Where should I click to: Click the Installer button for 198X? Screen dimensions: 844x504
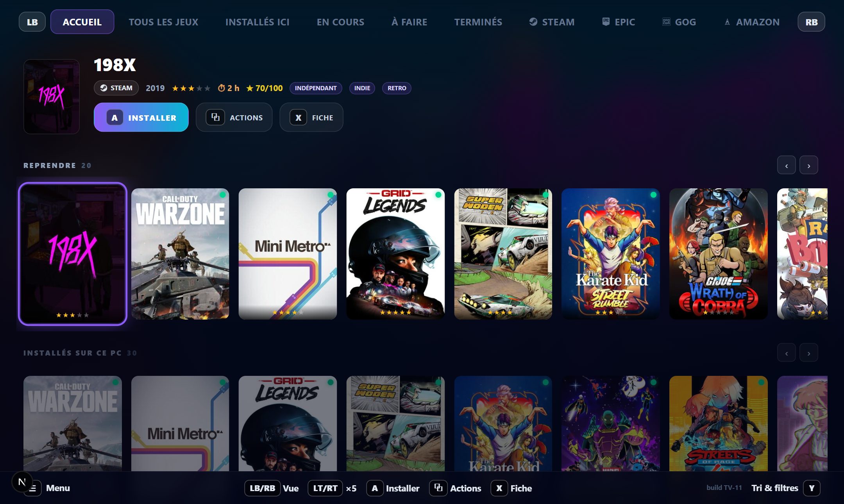pos(141,117)
